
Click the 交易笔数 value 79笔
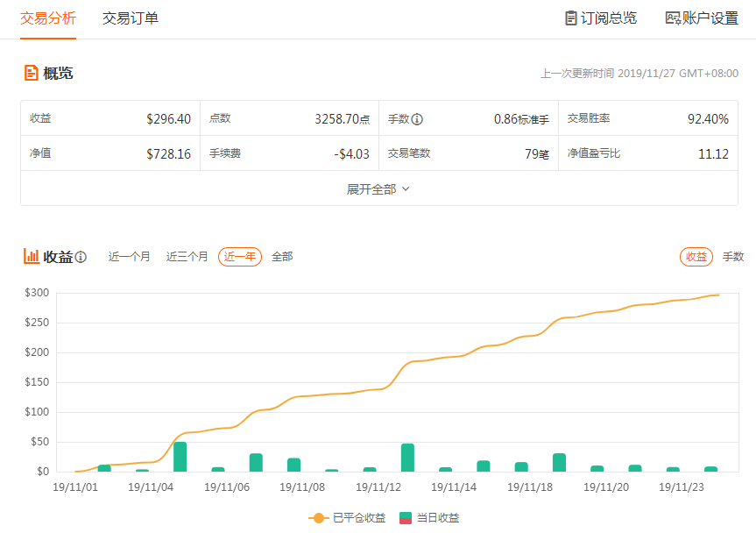pos(537,154)
